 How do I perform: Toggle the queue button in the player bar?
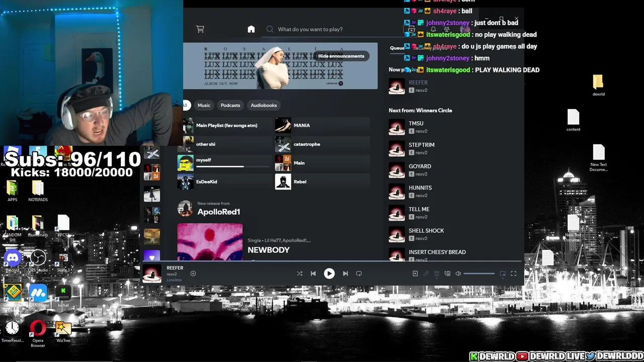pos(437,274)
